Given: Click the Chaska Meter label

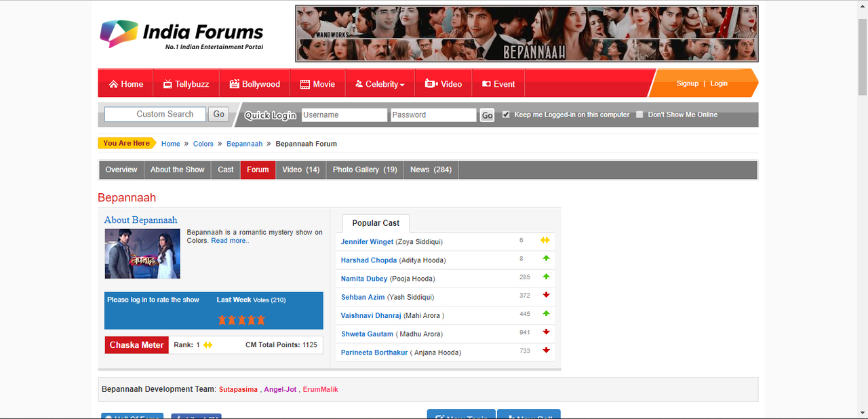Looking at the screenshot, I should tap(136, 345).
